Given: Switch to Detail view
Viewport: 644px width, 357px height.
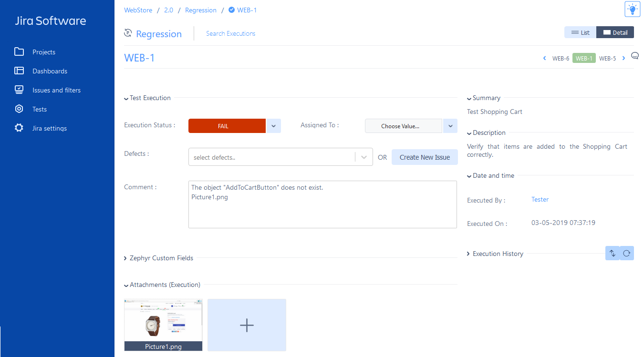Looking at the screenshot, I should [615, 32].
